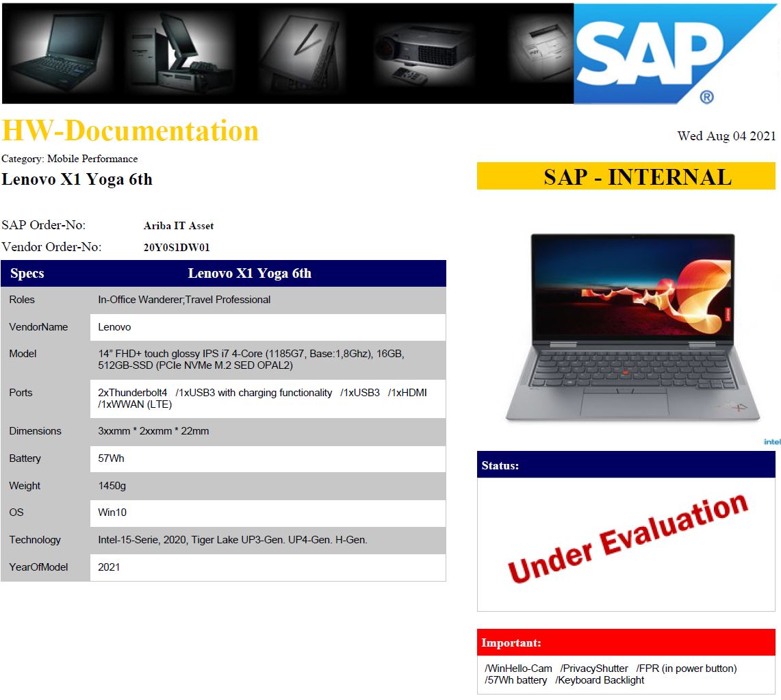Click the Under Evaluation status text

point(628,539)
